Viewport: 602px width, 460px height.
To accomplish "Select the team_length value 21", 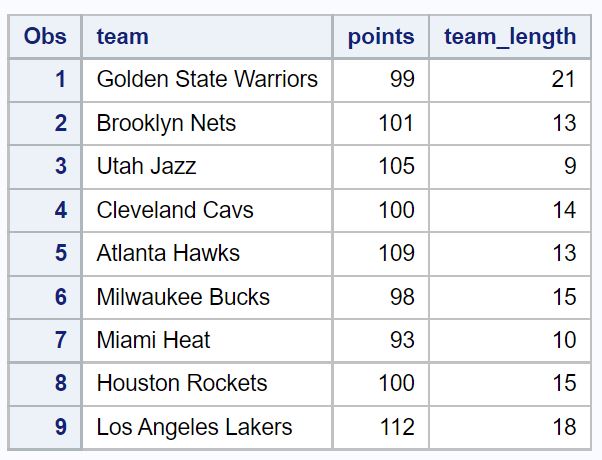I will [563, 80].
